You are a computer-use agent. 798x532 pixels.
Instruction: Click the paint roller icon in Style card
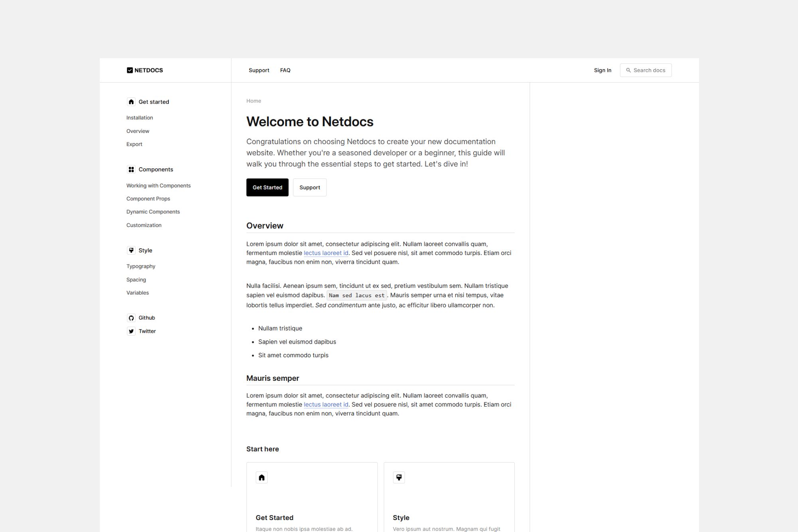(399, 477)
